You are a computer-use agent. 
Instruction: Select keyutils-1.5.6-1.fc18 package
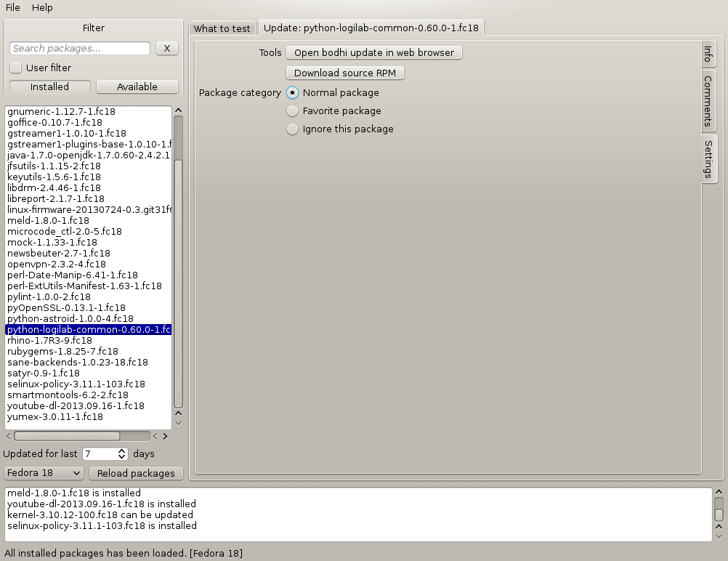[88, 177]
